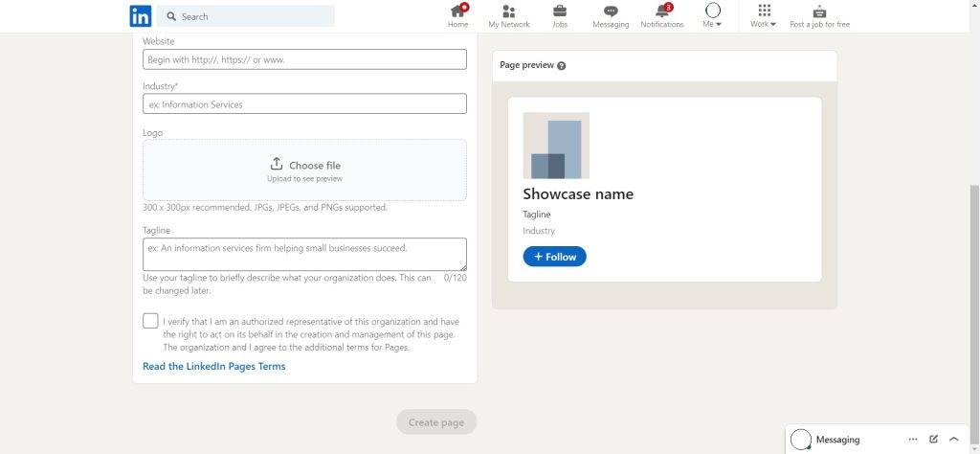Click the Page preview help icon
Viewport: 980px width, 454px height.
562,66
